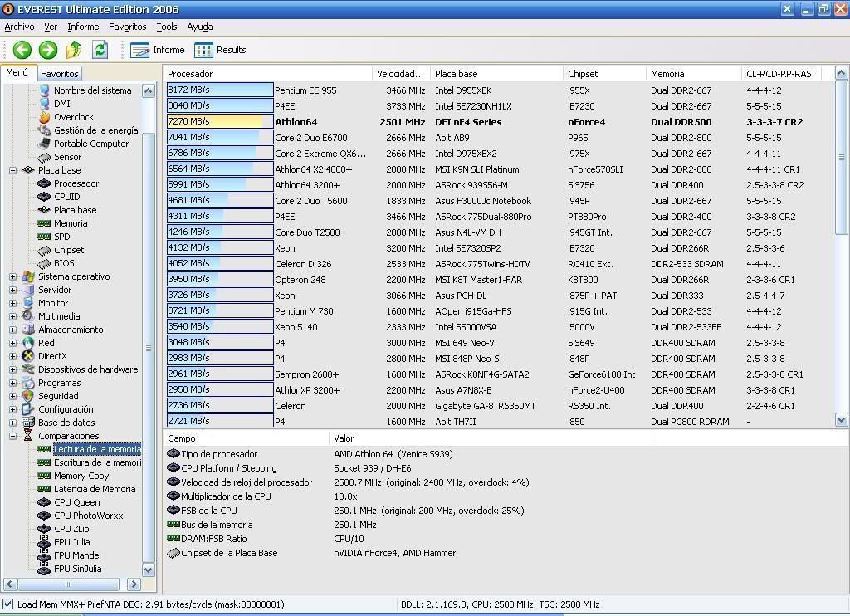Select the Overclock tree icon

click(44, 117)
